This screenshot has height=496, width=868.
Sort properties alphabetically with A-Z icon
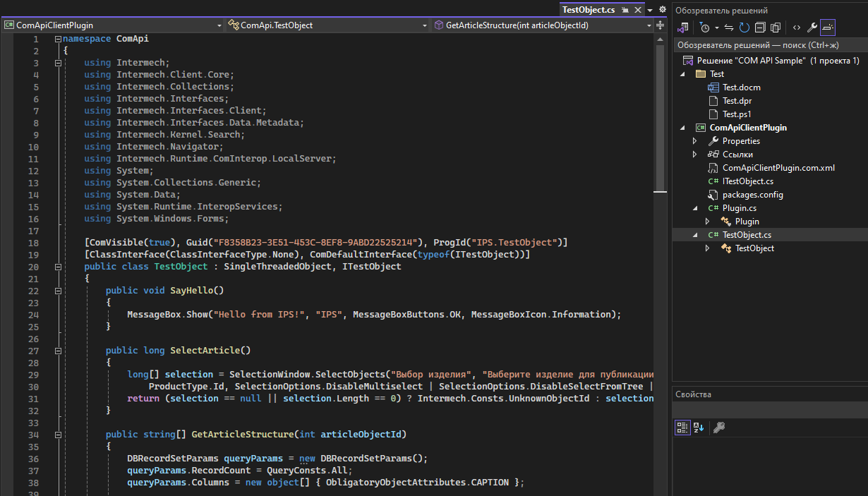[x=699, y=427]
